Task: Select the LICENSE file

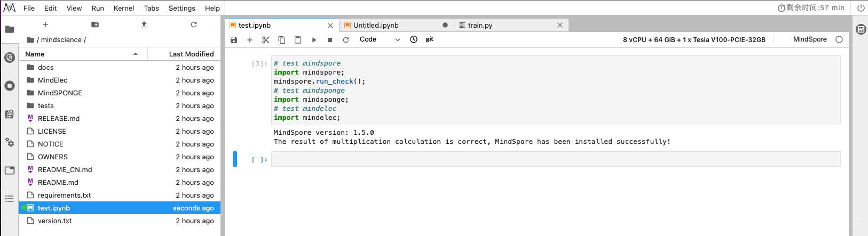Action: [120, 131]
